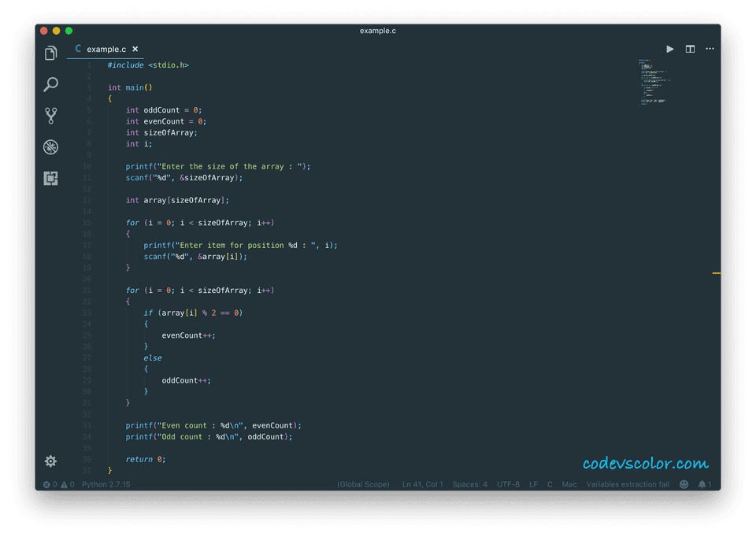
Task: Change indentation via Spaces: 4
Action: click(x=469, y=484)
